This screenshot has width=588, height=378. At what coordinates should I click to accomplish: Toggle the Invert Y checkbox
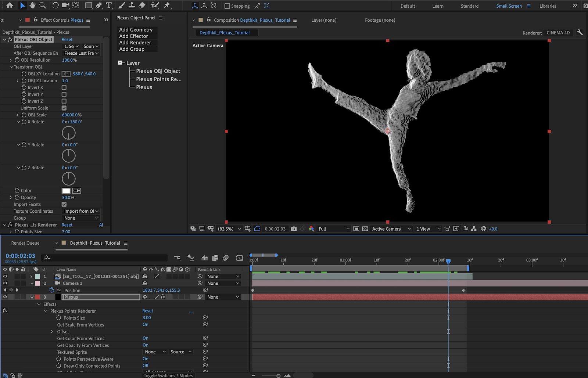pyautogui.click(x=64, y=94)
